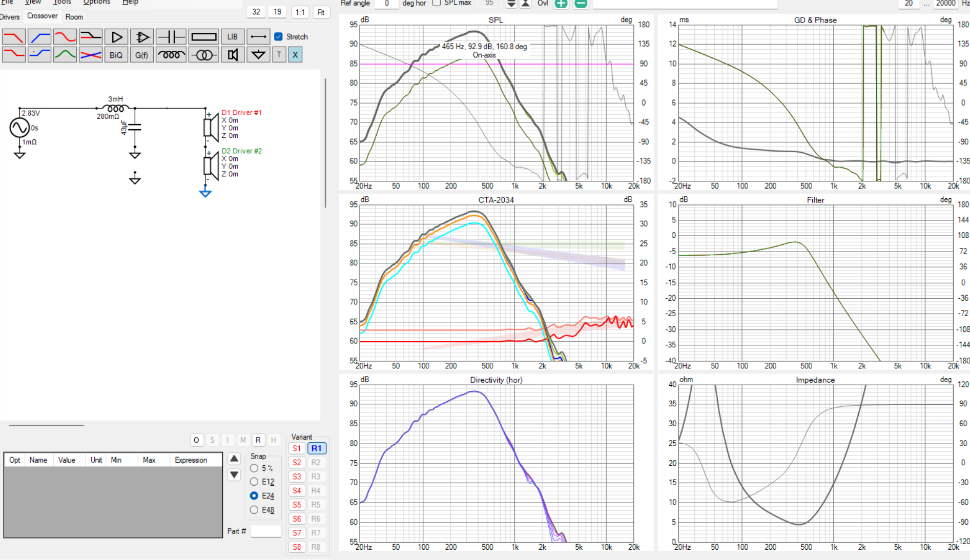Insert the blue high-shelf filter block
The width and height of the screenshot is (970, 560).
pyautogui.click(x=39, y=55)
